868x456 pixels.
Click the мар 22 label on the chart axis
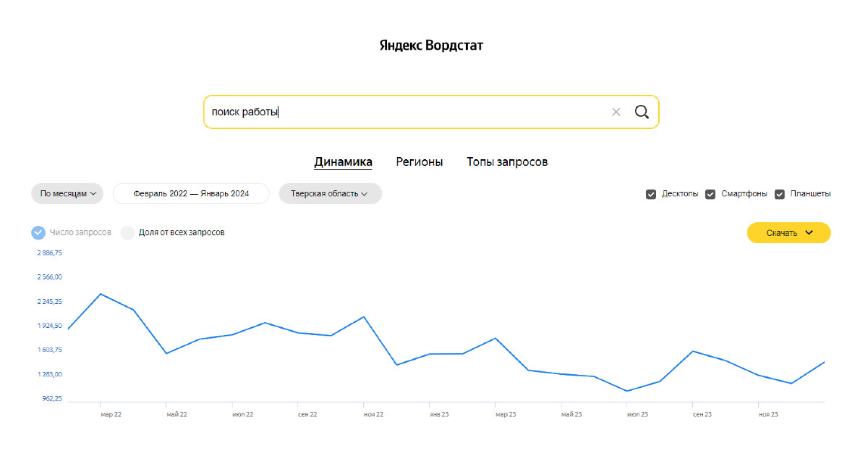(111, 415)
